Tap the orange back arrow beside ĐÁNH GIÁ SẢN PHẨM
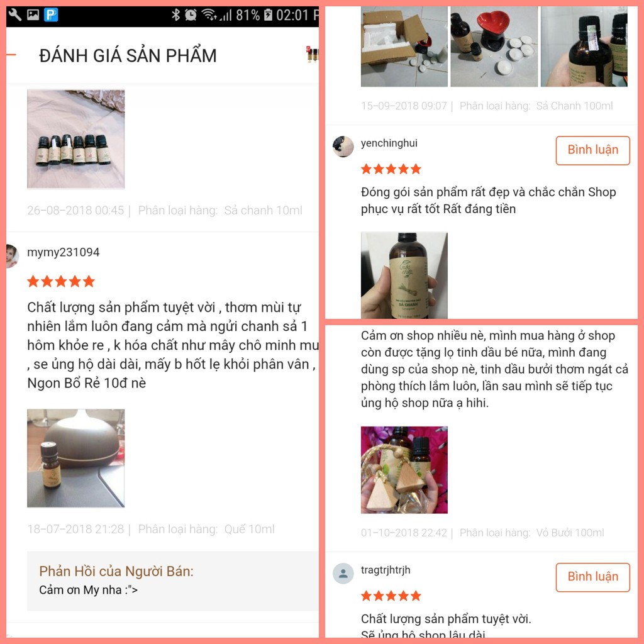 click(x=11, y=55)
